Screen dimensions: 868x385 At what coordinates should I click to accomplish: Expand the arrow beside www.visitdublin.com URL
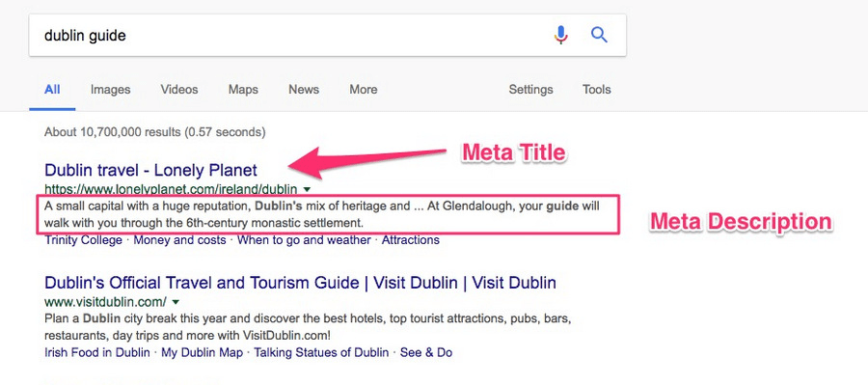pyautogui.click(x=176, y=302)
